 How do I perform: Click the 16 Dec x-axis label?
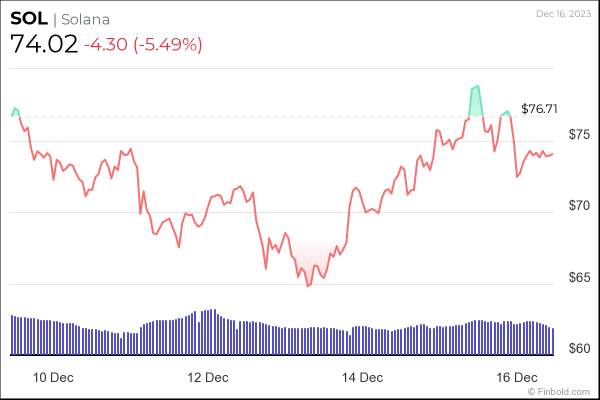517,377
